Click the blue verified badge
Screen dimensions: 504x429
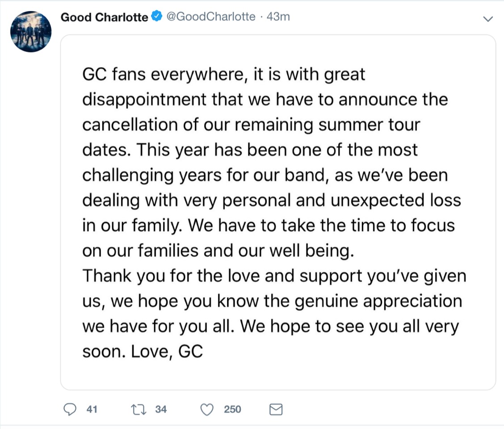coord(157,17)
